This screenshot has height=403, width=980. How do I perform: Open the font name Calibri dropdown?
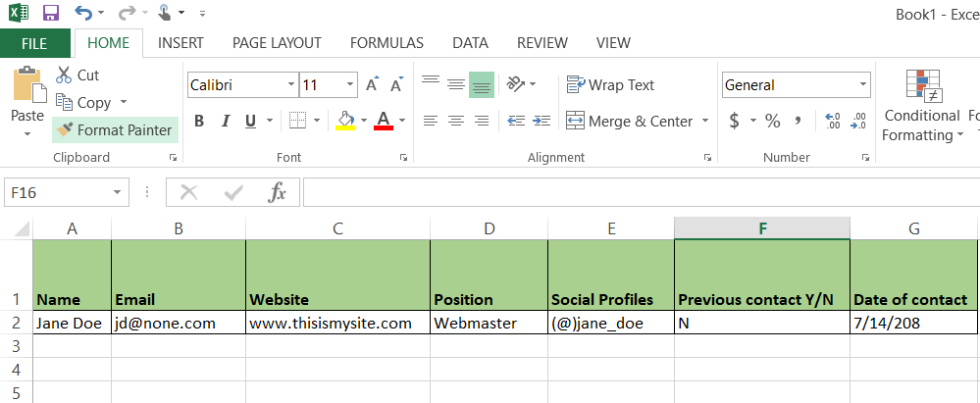pos(291,85)
